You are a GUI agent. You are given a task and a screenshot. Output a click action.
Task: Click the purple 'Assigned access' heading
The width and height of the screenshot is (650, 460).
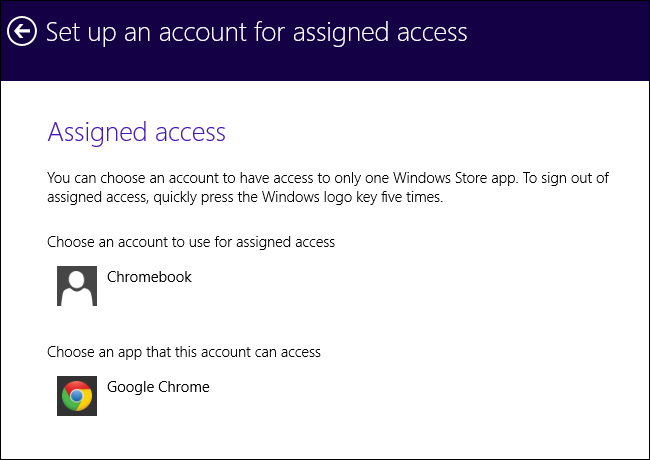point(137,132)
